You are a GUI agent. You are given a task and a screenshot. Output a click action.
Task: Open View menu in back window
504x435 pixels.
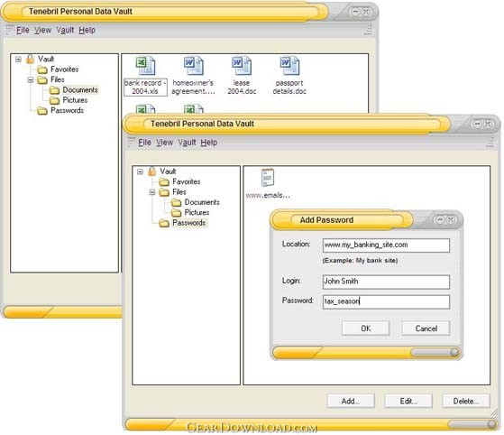tap(42, 30)
